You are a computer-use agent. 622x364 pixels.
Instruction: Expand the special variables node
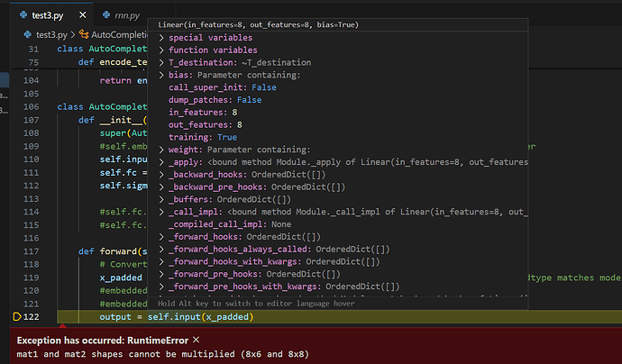click(x=161, y=38)
